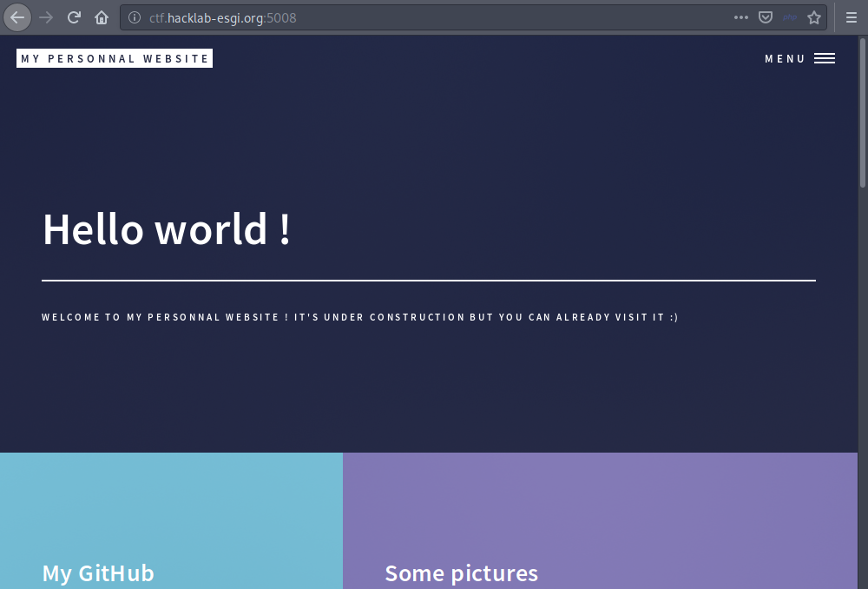The width and height of the screenshot is (868, 589).
Task: Open the page actions three-dot menu
Action: click(740, 17)
